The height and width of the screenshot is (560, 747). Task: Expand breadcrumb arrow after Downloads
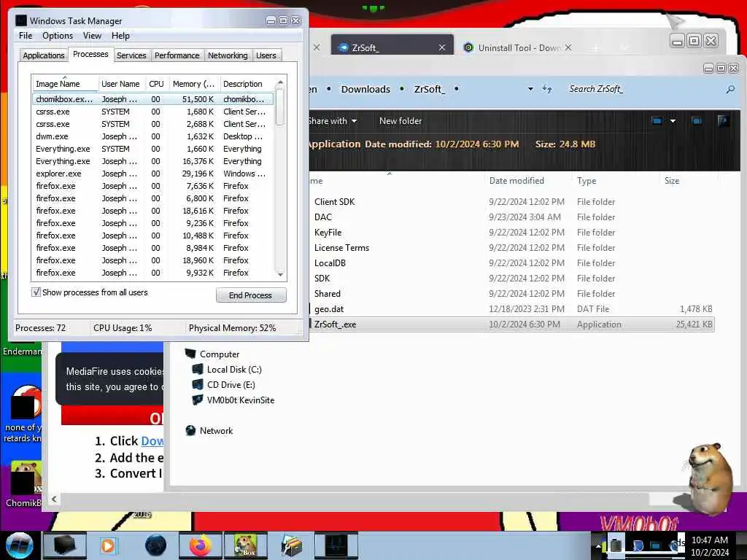pyautogui.click(x=402, y=89)
